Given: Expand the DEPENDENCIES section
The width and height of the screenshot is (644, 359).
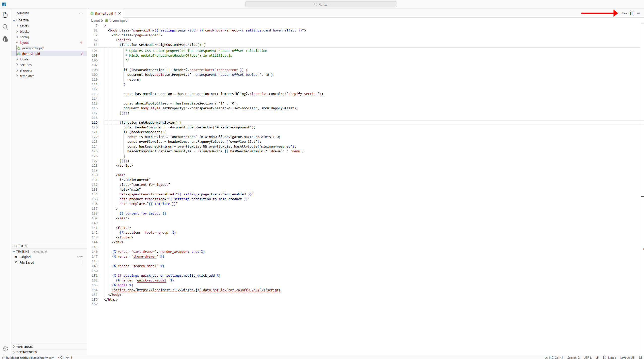Looking at the screenshot, I should coord(26,352).
